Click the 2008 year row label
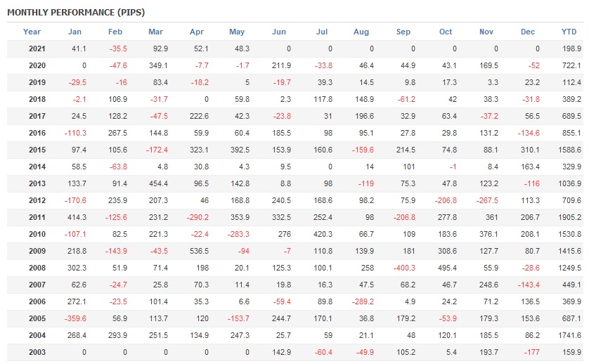This screenshot has height=364, width=589. point(37,268)
